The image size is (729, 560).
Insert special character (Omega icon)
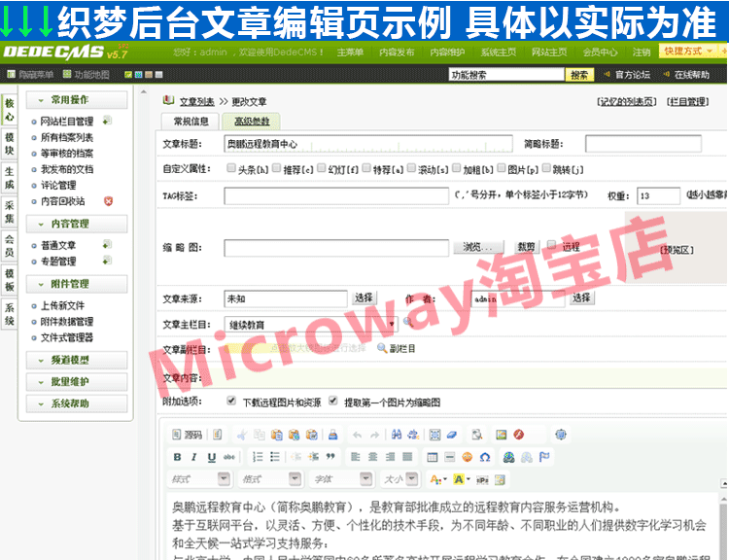(485, 457)
